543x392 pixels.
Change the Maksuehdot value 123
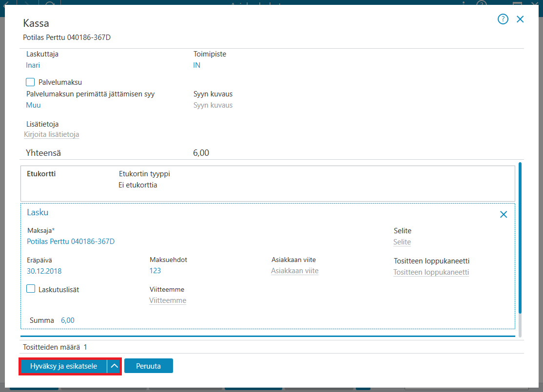(x=155, y=271)
